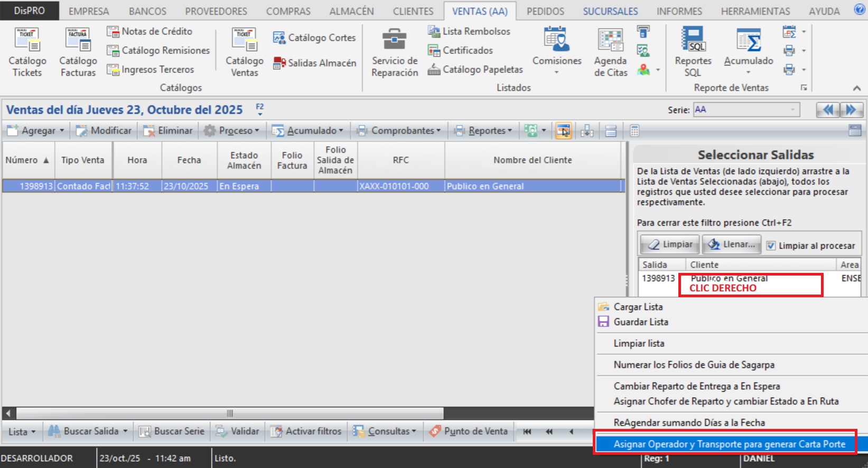Open Catálogo Cortes icon

click(279, 38)
